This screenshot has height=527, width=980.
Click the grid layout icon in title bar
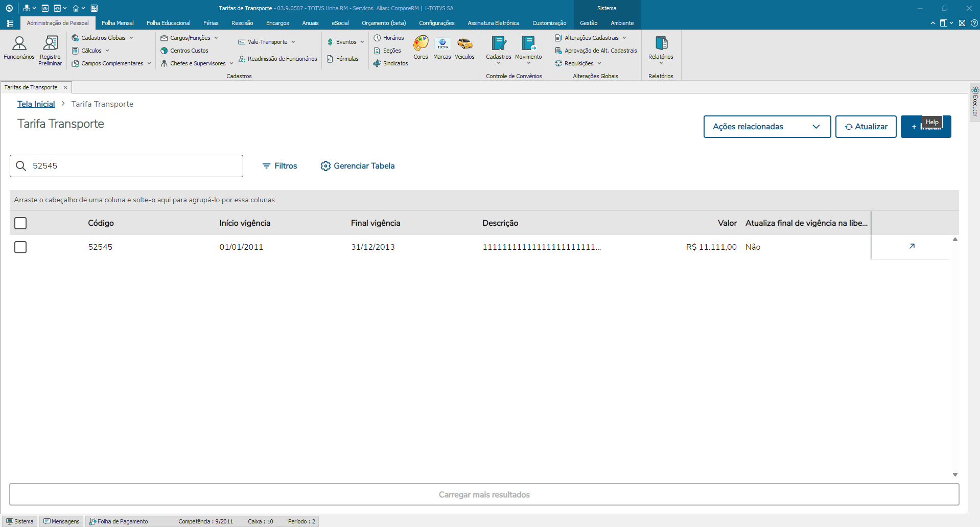coord(94,8)
